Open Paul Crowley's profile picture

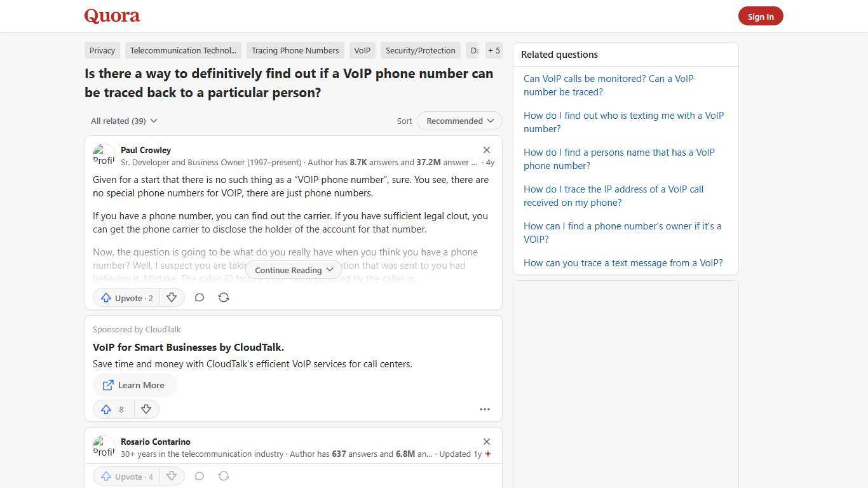(104, 154)
